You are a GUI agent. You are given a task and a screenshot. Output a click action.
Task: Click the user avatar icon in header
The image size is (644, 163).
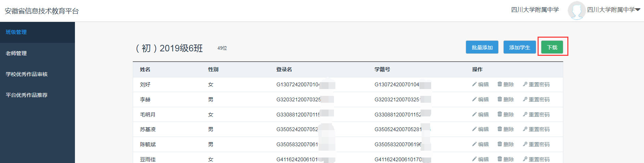click(x=576, y=11)
